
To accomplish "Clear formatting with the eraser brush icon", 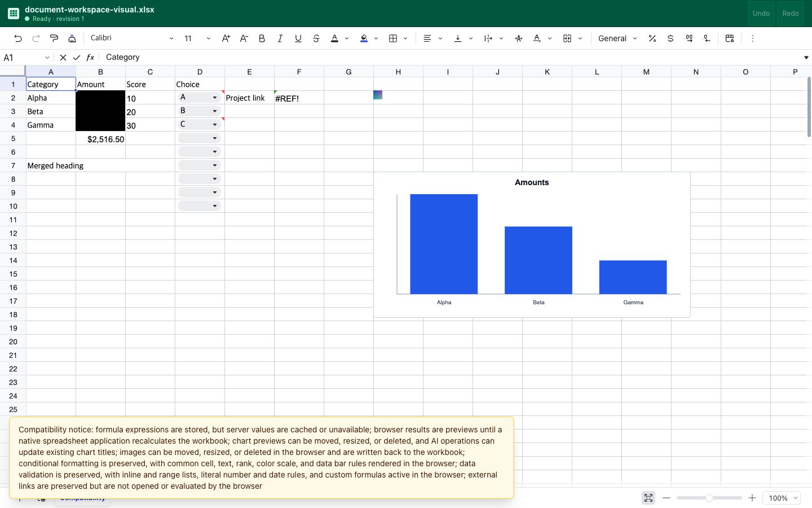I will coord(72,38).
